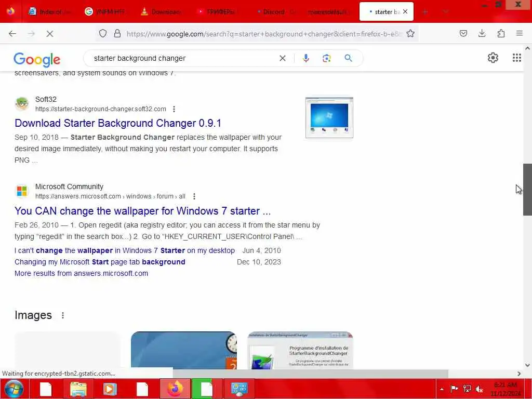Open the Firefox downloads panel

[x=482, y=33]
